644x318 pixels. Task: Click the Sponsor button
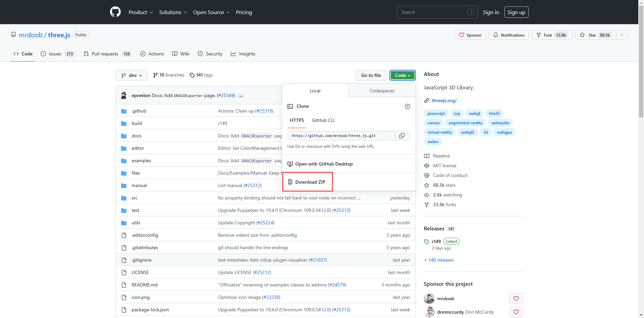pyautogui.click(x=470, y=35)
